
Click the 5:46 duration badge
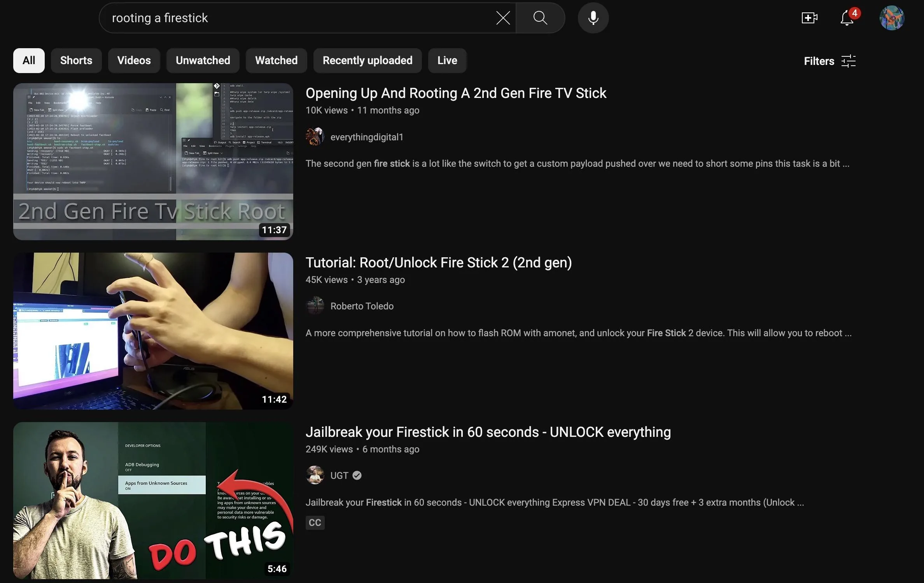(277, 569)
